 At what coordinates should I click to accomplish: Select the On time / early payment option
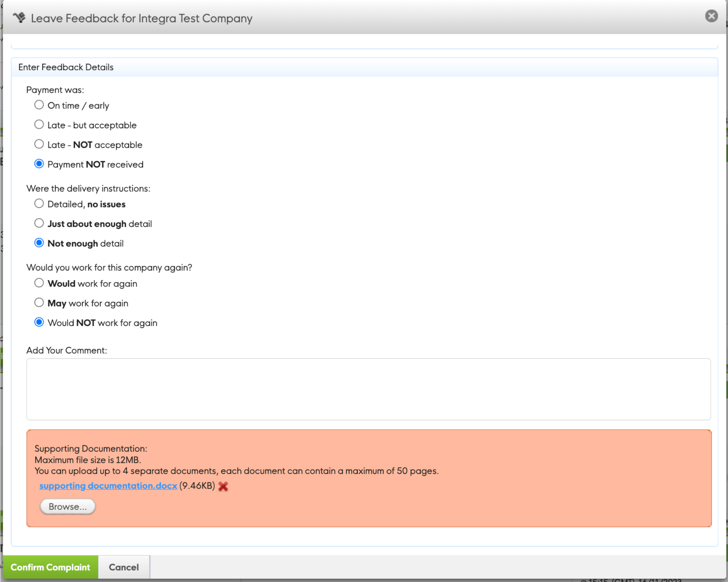coord(39,105)
